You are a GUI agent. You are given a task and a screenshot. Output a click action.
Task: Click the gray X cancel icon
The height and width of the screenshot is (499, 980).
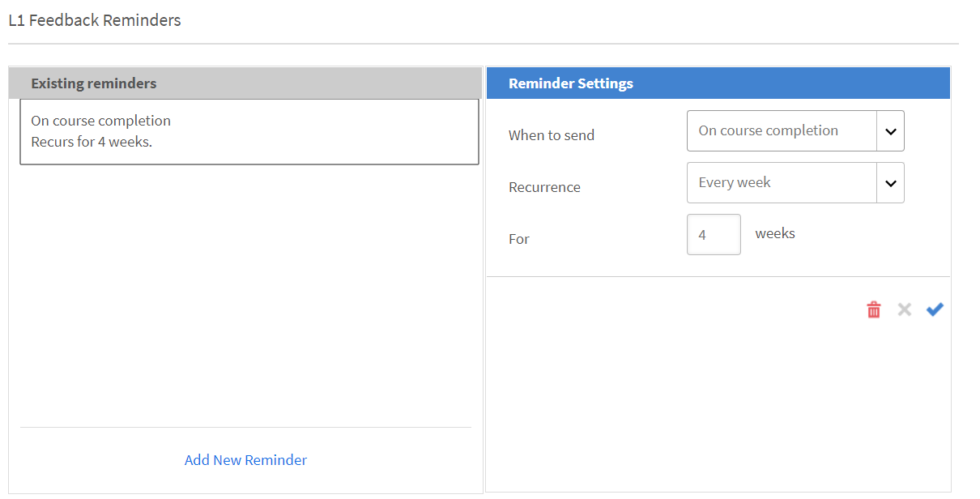905,309
